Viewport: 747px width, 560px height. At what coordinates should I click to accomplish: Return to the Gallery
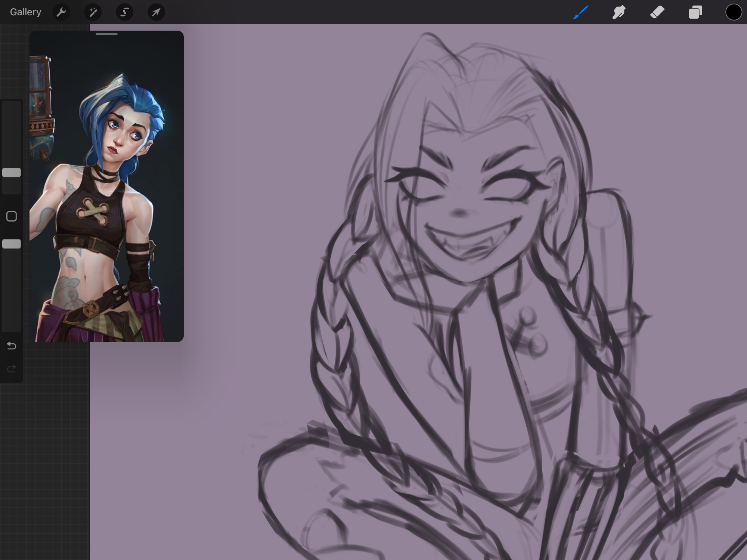tap(25, 12)
